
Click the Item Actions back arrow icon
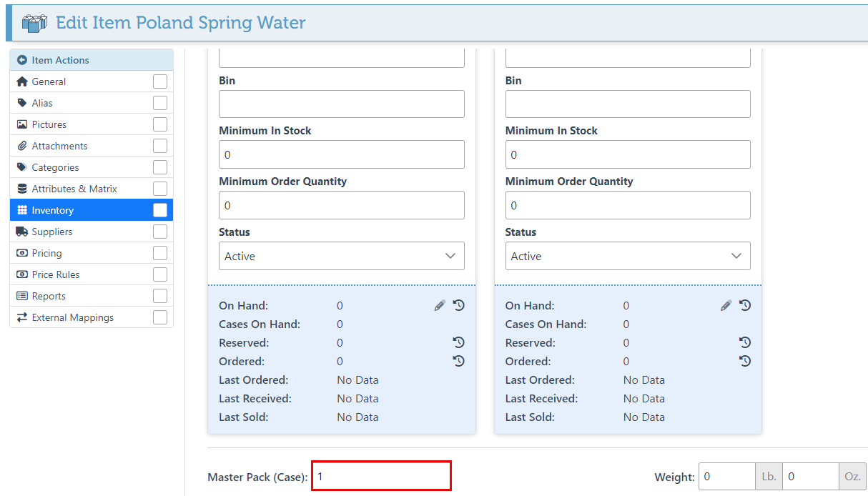tap(22, 60)
